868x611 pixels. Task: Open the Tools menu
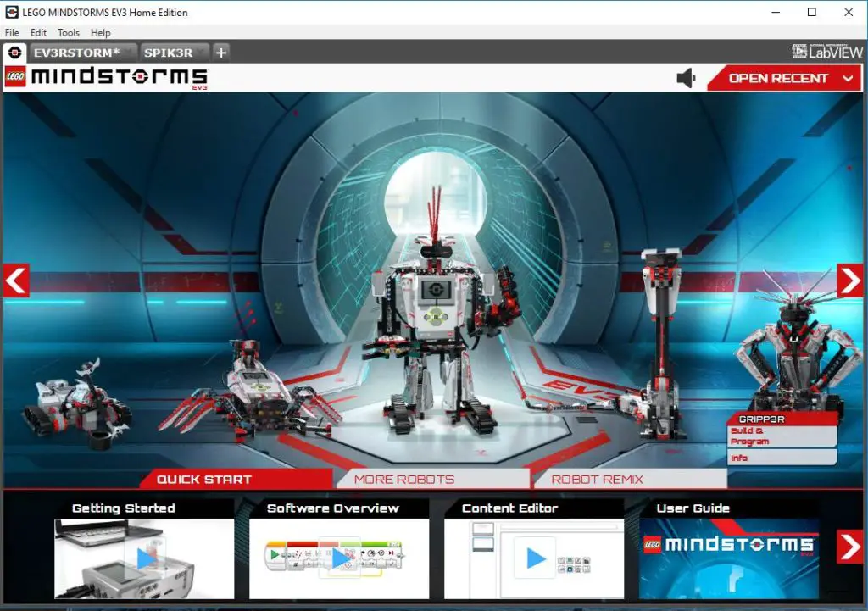click(x=68, y=33)
